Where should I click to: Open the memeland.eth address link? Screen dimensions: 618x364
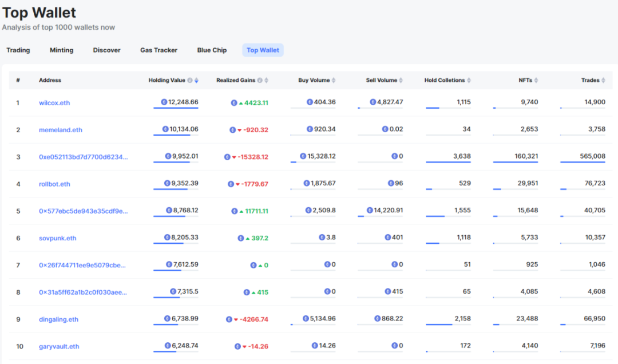[61, 130]
